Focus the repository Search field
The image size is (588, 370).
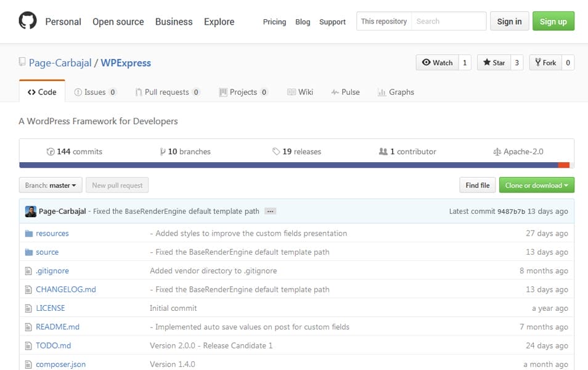click(449, 21)
